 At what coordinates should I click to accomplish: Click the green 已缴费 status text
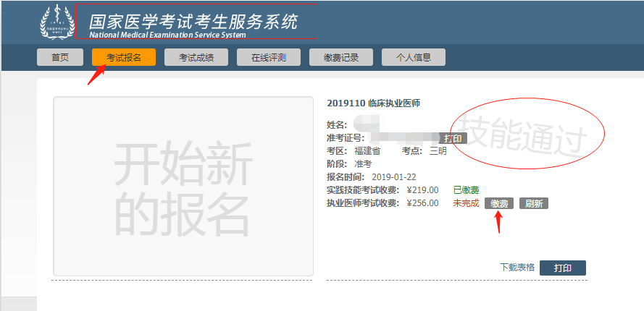click(x=466, y=189)
